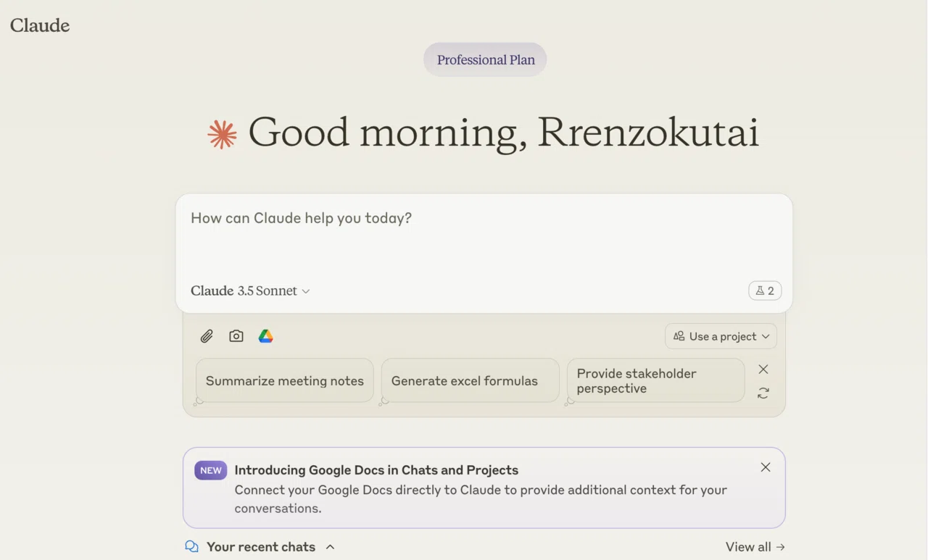Viewport: 928px width, 560px height.
Task: Click the Professional Plan badge
Action: point(485,59)
